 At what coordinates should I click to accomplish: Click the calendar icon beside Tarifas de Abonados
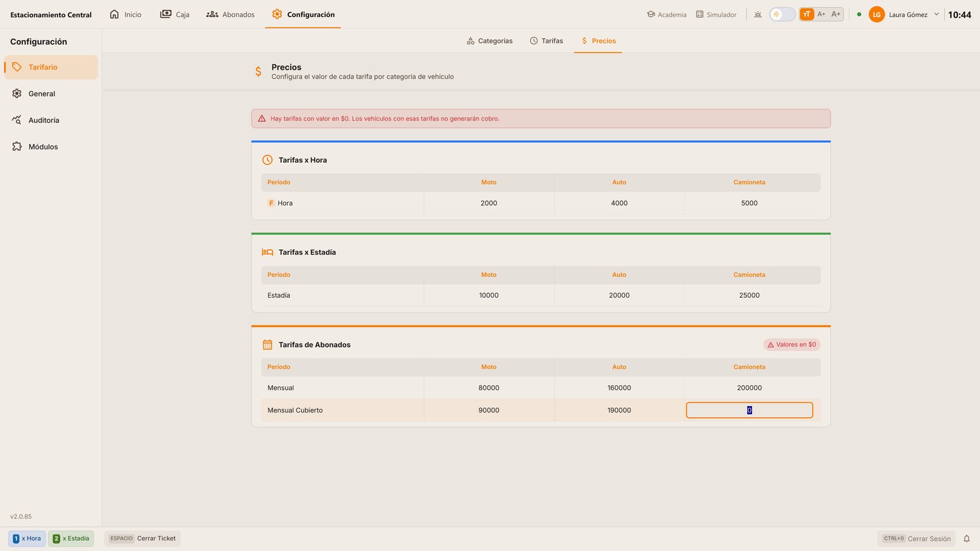coord(267,345)
